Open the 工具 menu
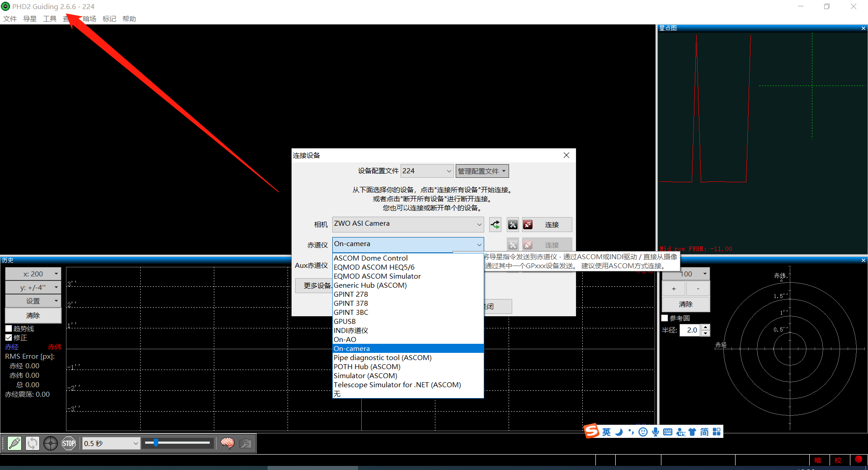The image size is (868, 470). tap(50, 19)
